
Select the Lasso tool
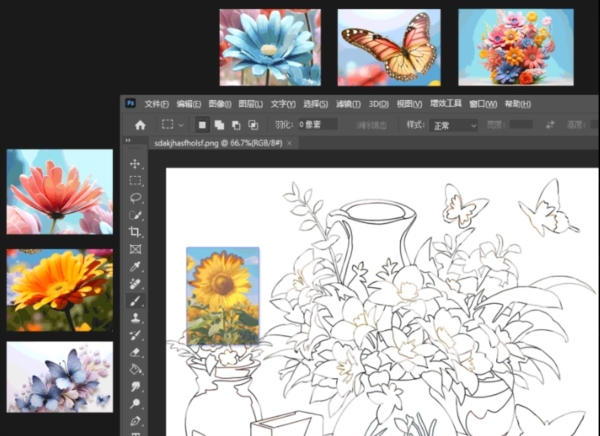136,198
